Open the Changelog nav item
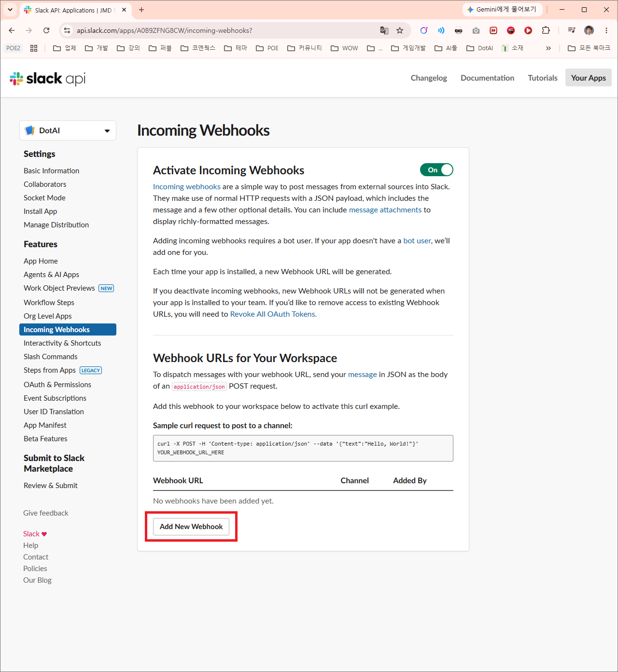618x672 pixels. pyautogui.click(x=429, y=78)
